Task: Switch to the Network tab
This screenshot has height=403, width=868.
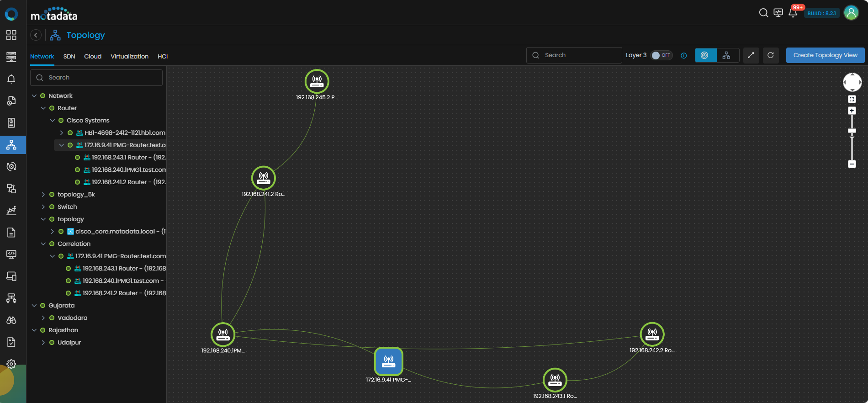Action: coord(42,57)
